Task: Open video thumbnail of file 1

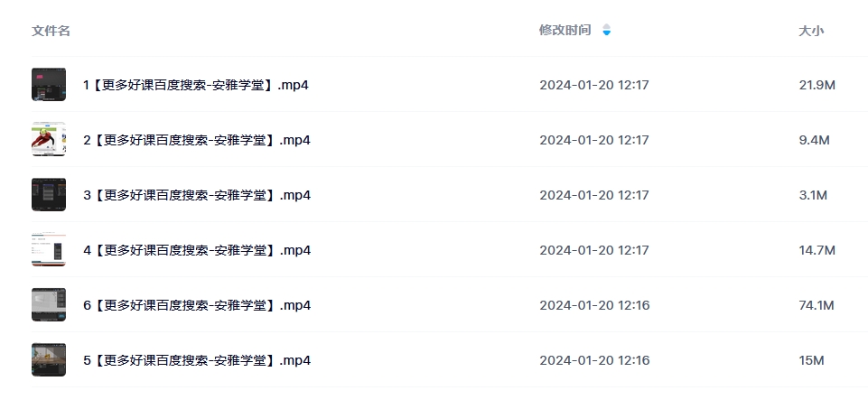Action: point(49,84)
